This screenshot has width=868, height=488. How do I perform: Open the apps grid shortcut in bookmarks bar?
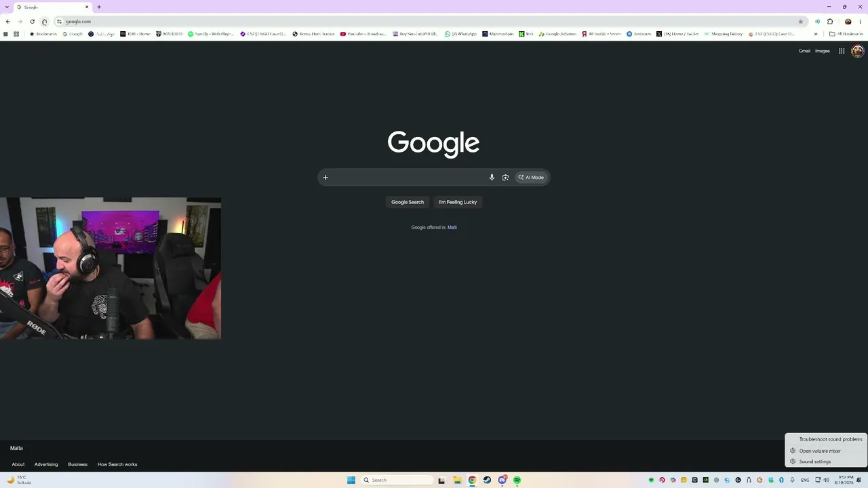16,34
